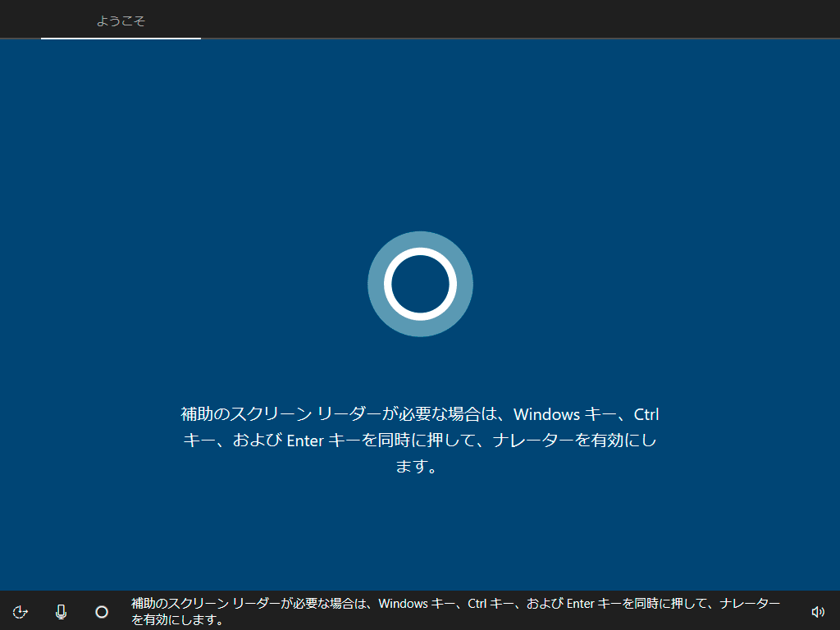Open the Ease of Access icon

(21, 611)
